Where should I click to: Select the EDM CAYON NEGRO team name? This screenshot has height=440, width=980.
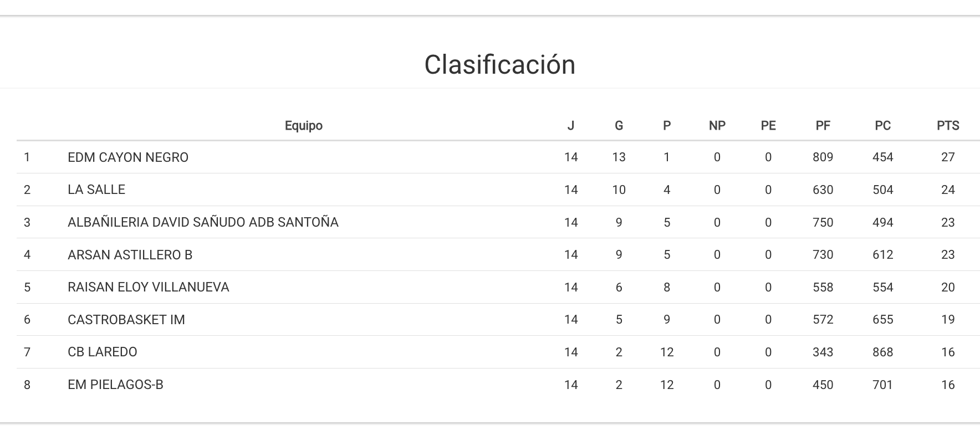[128, 157]
